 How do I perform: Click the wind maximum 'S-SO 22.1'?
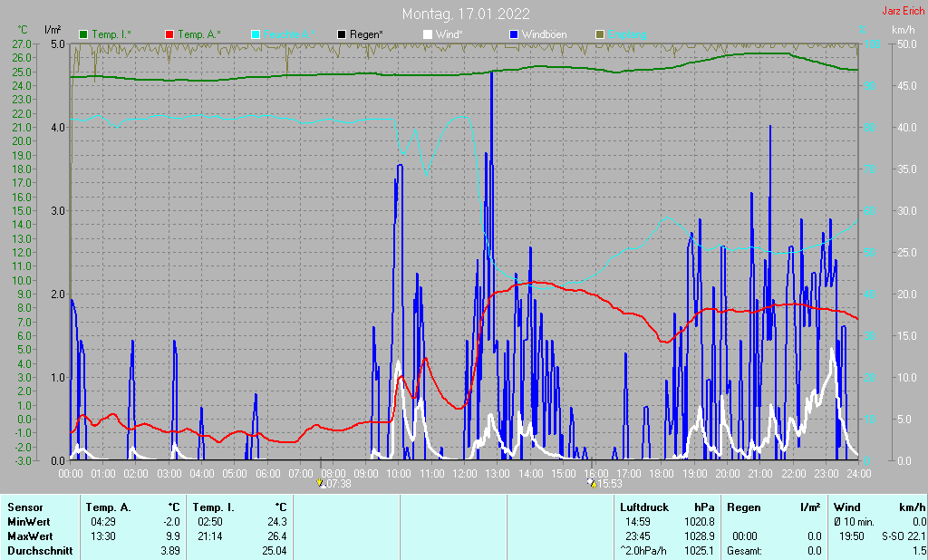click(904, 536)
